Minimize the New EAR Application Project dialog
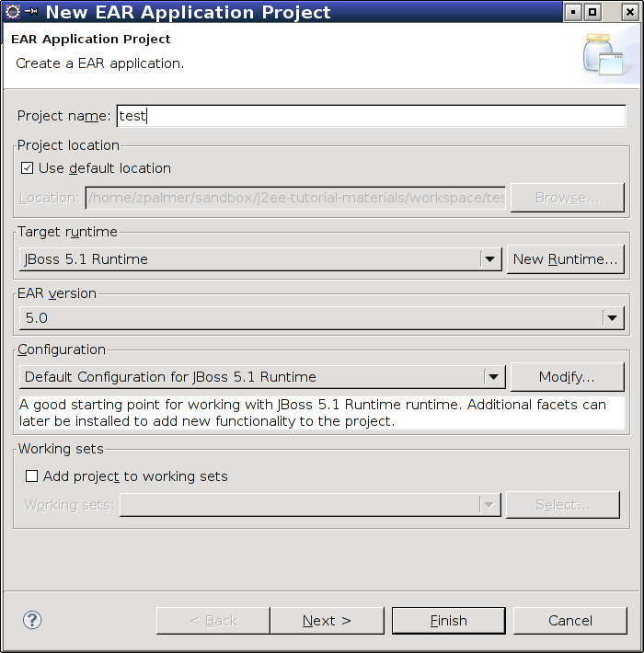Viewport: 644px width, 653px height. [x=573, y=12]
